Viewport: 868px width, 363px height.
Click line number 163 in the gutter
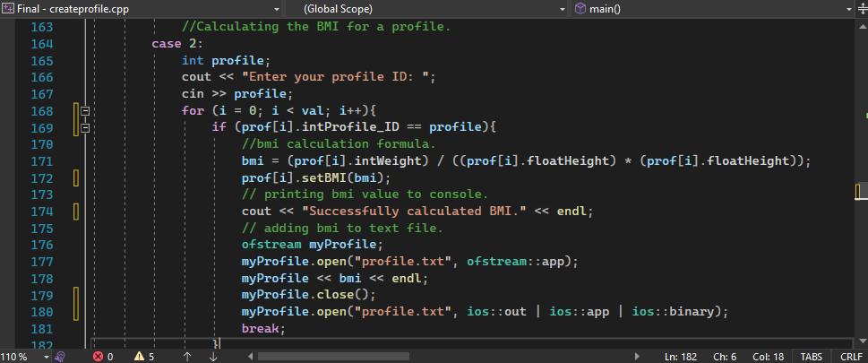pos(41,27)
